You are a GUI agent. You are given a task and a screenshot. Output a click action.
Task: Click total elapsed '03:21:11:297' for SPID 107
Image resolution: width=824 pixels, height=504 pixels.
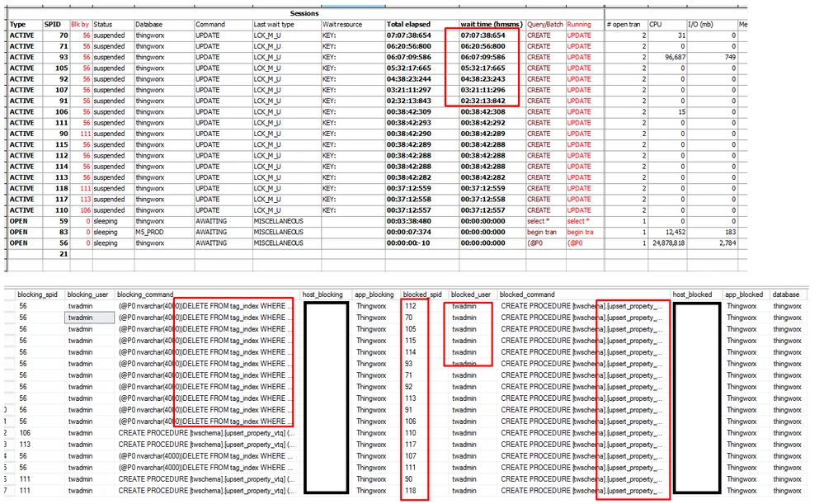point(409,90)
